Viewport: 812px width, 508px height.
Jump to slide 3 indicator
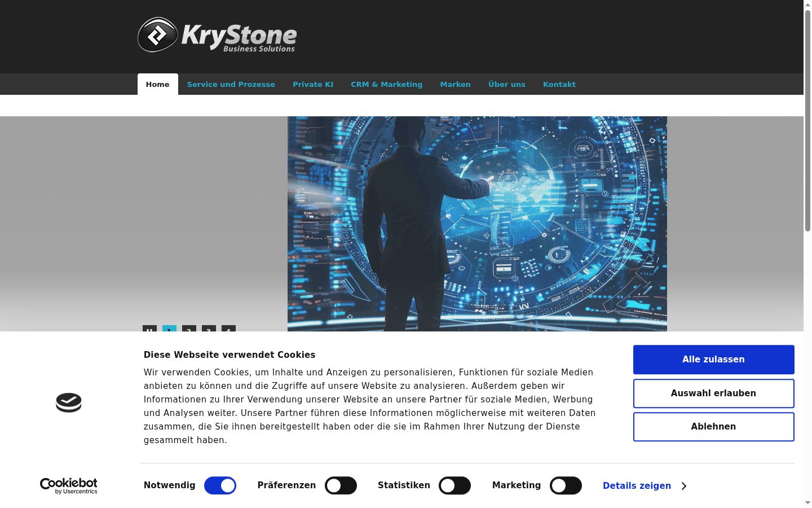pos(209,329)
